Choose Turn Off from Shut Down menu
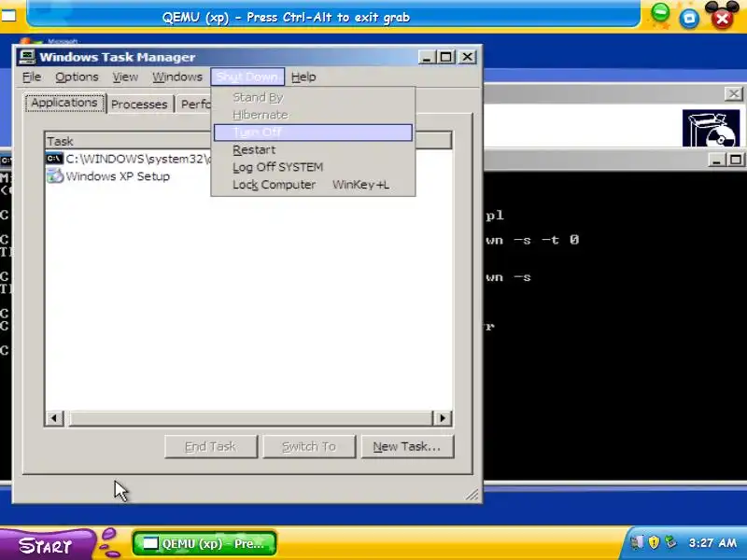 (313, 133)
